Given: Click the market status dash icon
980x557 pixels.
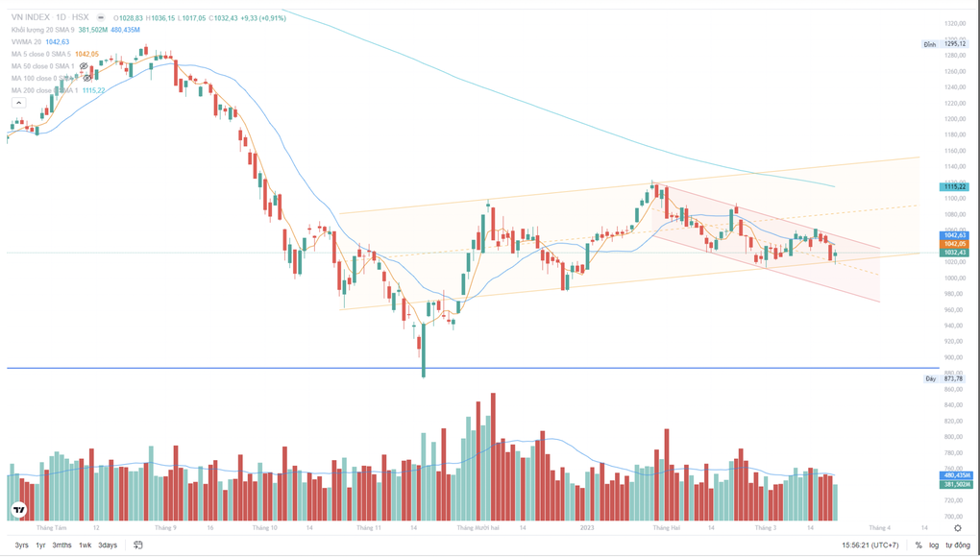Looking at the screenshot, I should tap(101, 17).
